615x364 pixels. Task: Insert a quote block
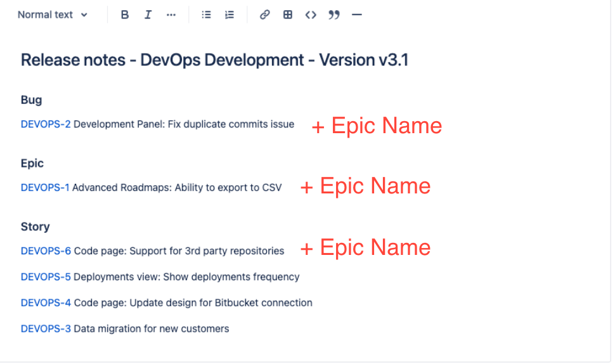(x=333, y=15)
